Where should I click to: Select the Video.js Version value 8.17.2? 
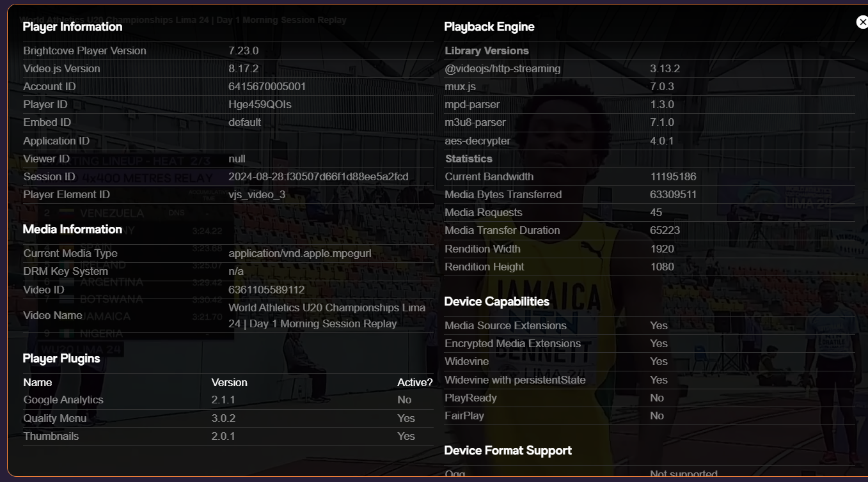[x=243, y=68]
